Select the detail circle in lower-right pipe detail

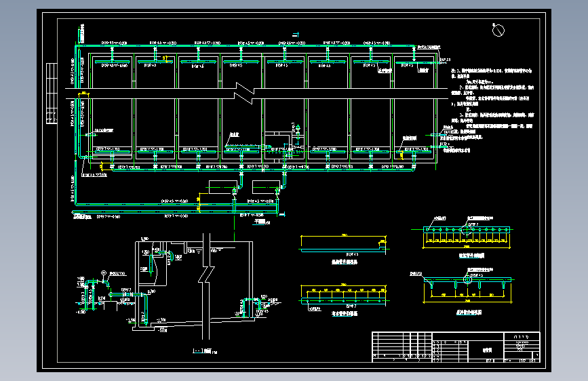pos(467,279)
